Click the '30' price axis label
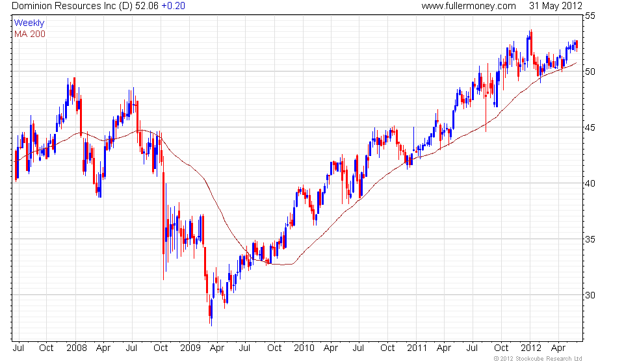 click(590, 295)
